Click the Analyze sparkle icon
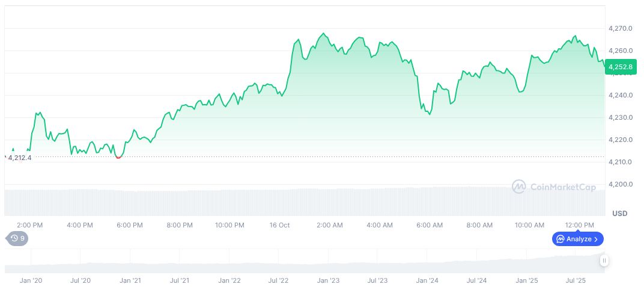 click(x=560, y=239)
